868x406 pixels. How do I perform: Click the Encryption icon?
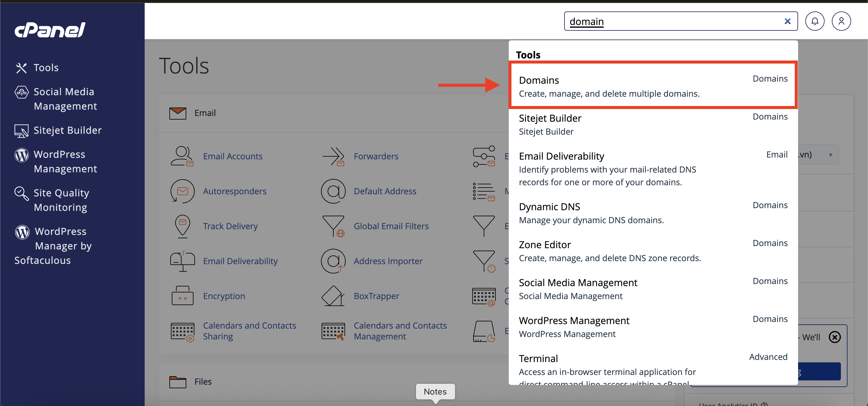(182, 295)
